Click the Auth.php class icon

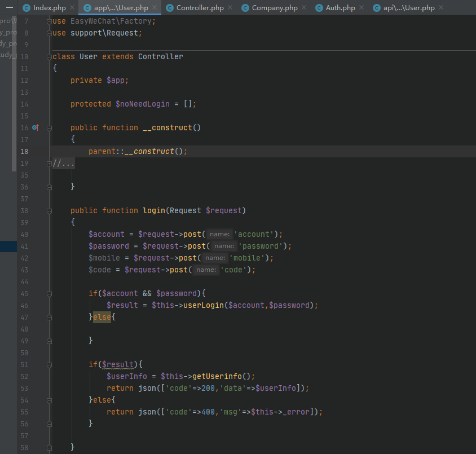tap(319, 8)
